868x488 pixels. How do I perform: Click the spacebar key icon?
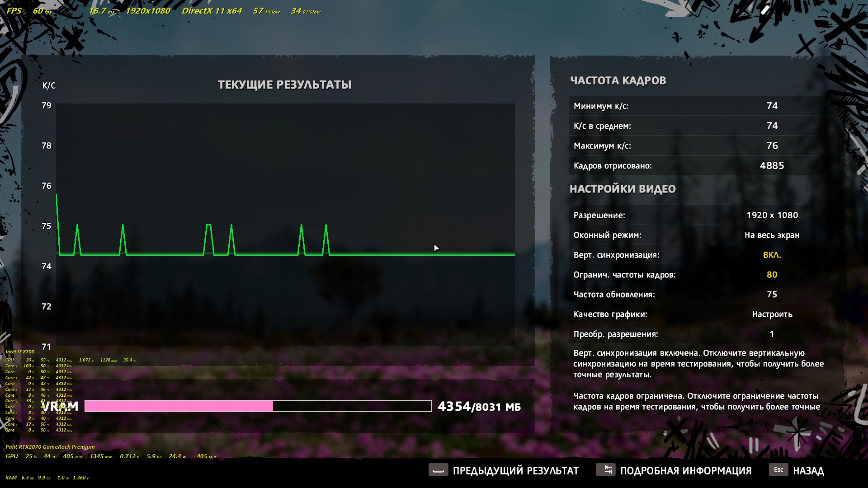point(438,470)
